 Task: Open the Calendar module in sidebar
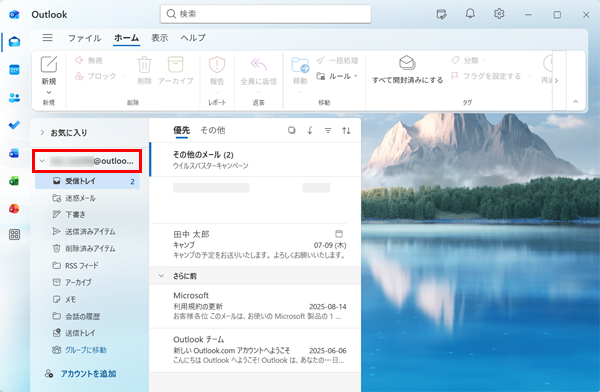coord(15,70)
